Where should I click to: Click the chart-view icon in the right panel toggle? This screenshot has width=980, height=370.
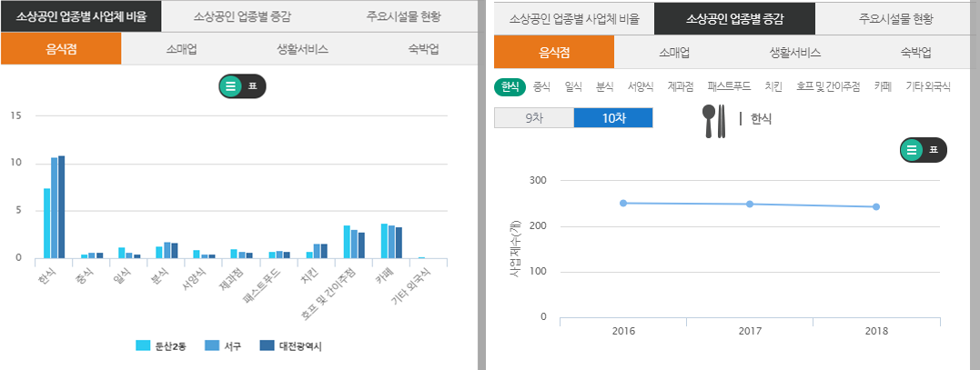click(x=912, y=151)
